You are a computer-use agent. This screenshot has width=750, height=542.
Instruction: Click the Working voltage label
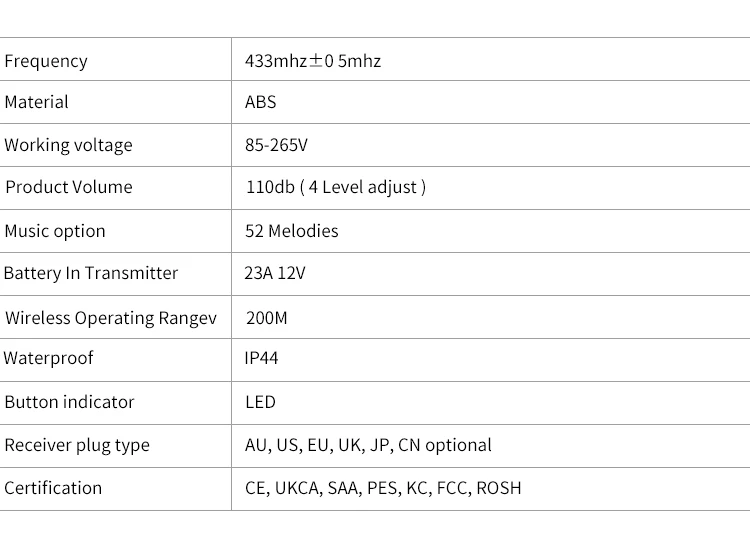[x=68, y=145]
